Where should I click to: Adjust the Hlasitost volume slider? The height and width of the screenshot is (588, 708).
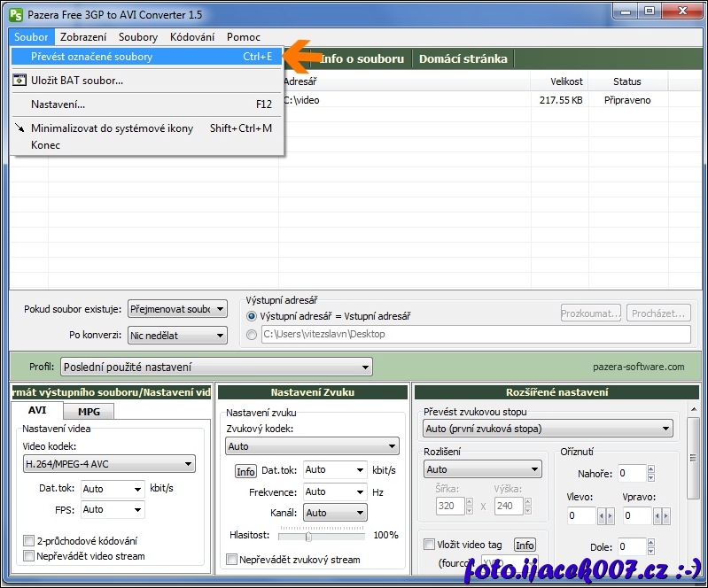point(308,536)
